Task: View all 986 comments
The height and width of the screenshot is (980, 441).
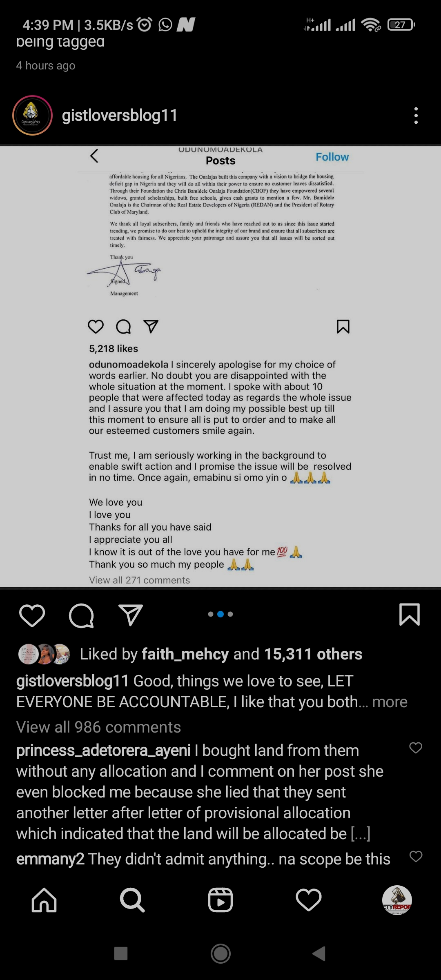Action: 98,727
